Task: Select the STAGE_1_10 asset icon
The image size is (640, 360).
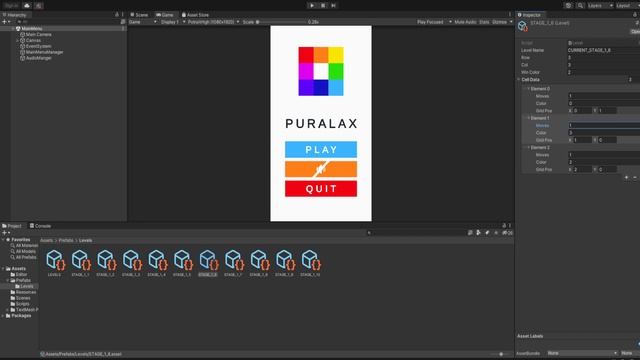Action: coord(310,260)
